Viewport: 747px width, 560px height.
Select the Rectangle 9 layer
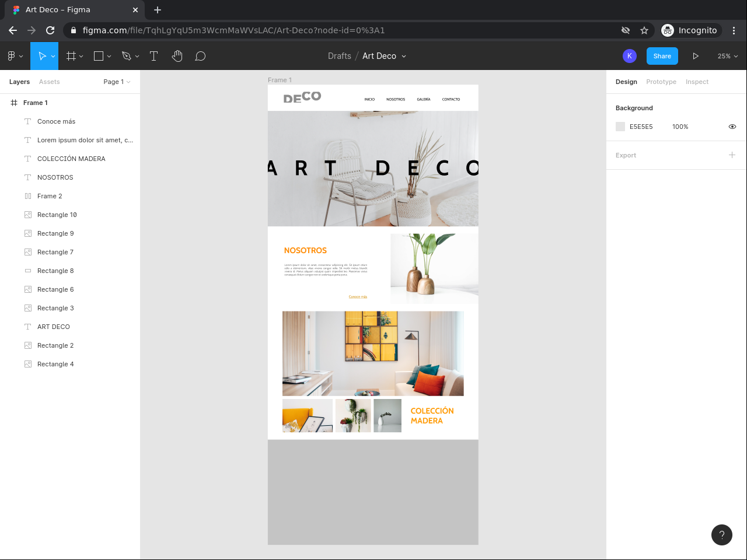click(70, 233)
